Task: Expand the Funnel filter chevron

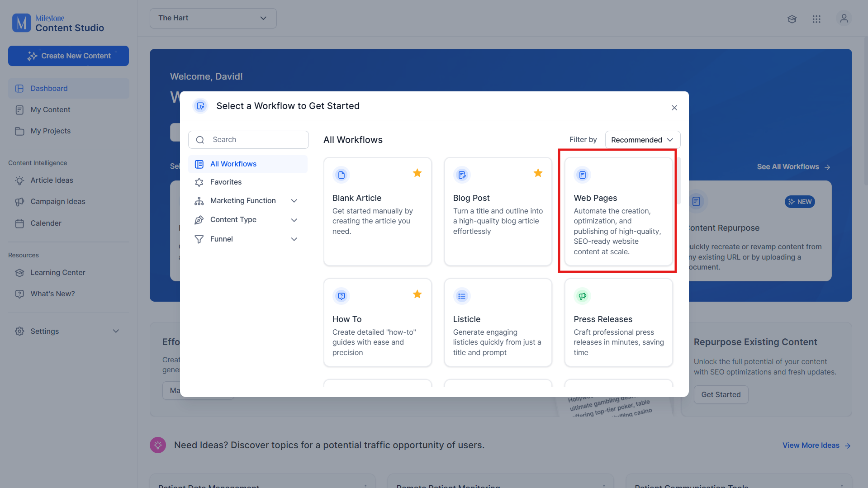Action: tap(294, 239)
